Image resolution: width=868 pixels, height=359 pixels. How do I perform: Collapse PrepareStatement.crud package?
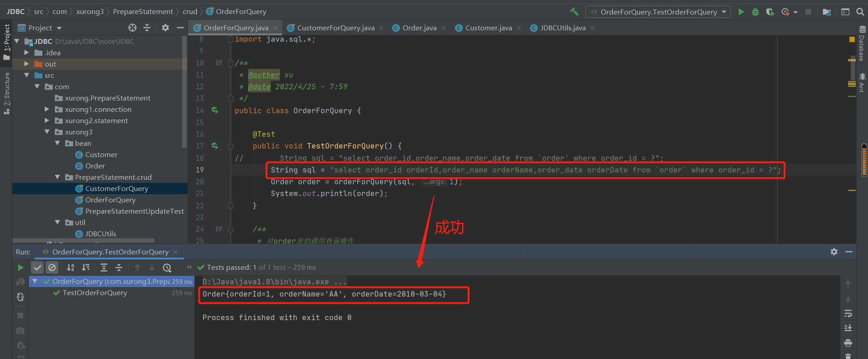57,177
